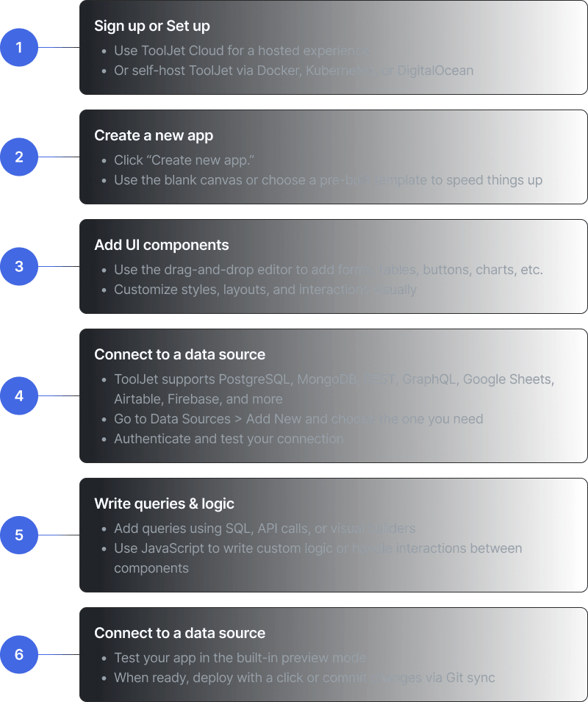Select the "Create a new app" heading
Image resolution: width=588 pixels, height=702 pixels.
point(154,135)
